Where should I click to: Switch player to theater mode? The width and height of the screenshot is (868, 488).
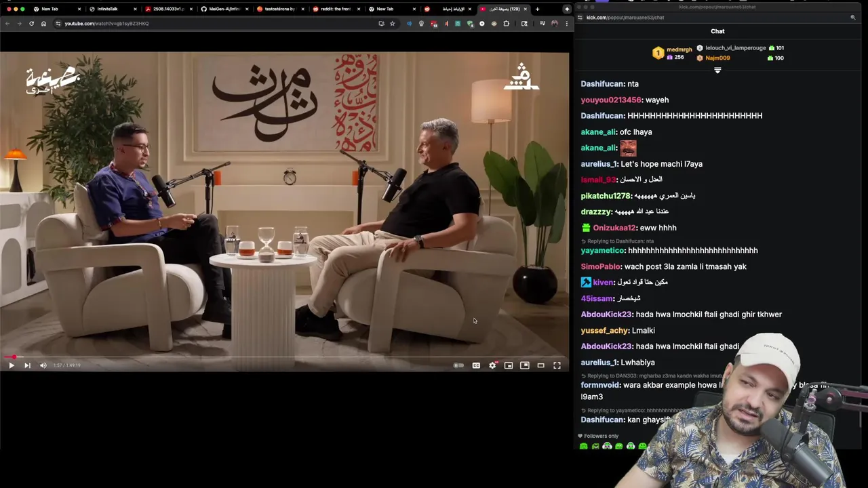(x=540, y=365)
